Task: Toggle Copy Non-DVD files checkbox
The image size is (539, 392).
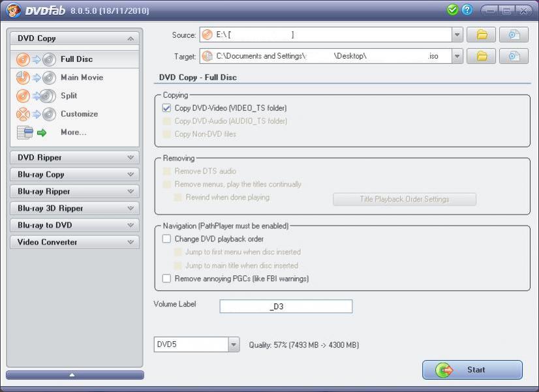Action: [166, 134]
